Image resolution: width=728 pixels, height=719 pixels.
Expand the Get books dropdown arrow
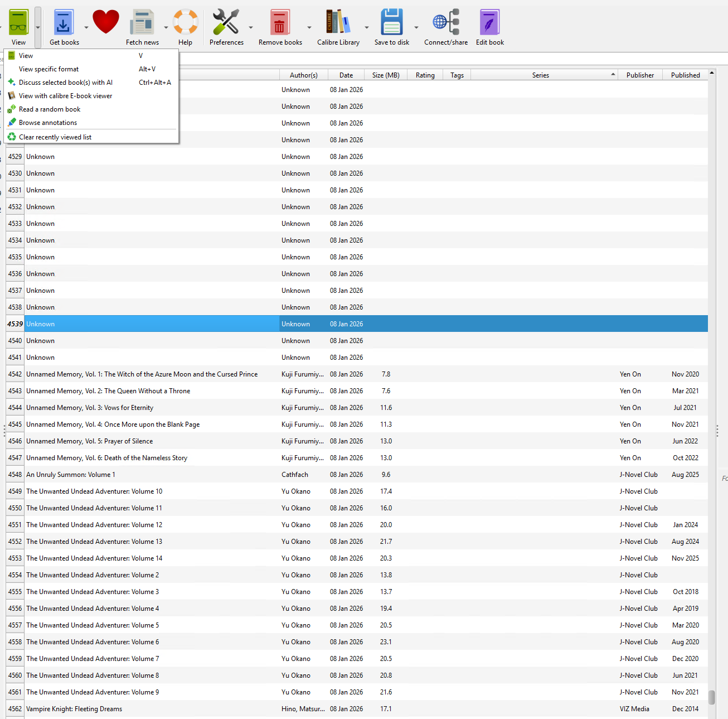click(86, 27)
